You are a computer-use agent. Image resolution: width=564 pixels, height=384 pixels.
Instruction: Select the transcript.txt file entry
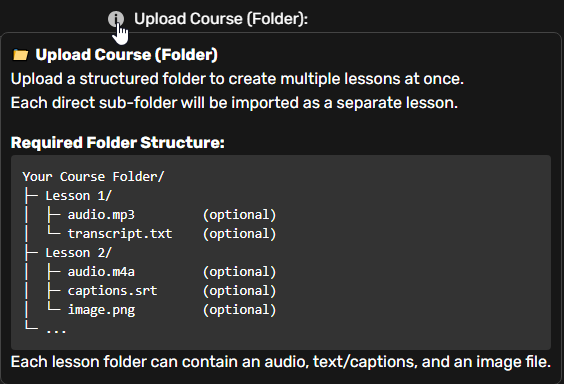click(x=120, y=234)
